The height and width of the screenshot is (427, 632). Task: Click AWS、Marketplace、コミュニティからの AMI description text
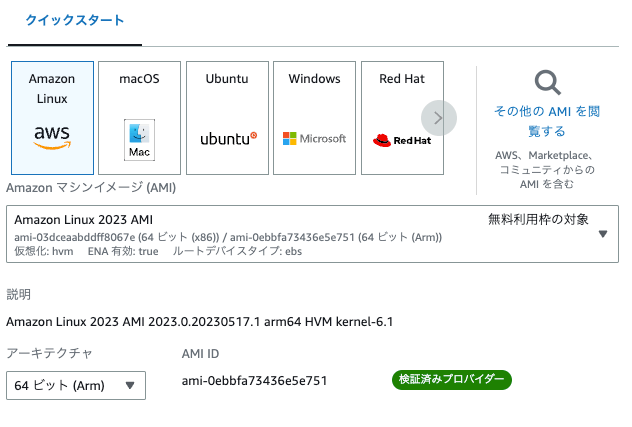click(x=547, y=169)
